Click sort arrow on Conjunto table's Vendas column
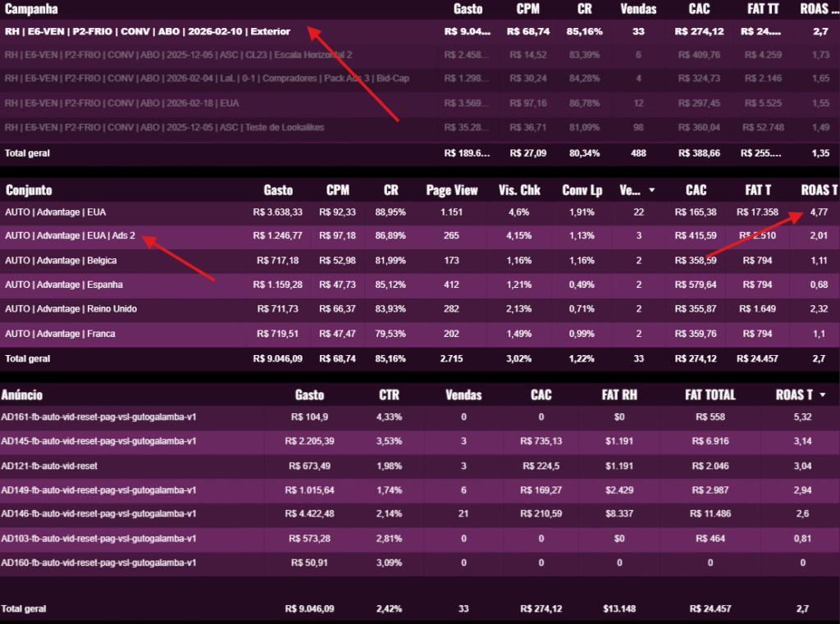This screenshot has height=624, width=840. 651,190
